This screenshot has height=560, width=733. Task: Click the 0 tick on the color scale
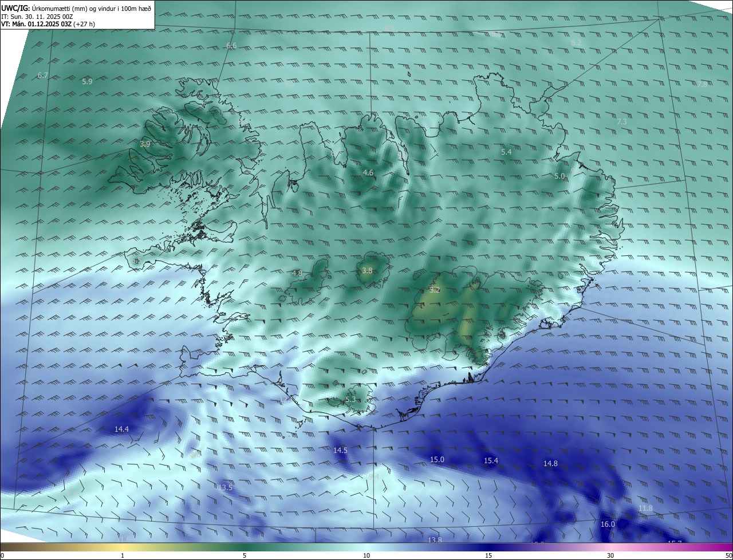pyautogui.click(x=2, y=555)
